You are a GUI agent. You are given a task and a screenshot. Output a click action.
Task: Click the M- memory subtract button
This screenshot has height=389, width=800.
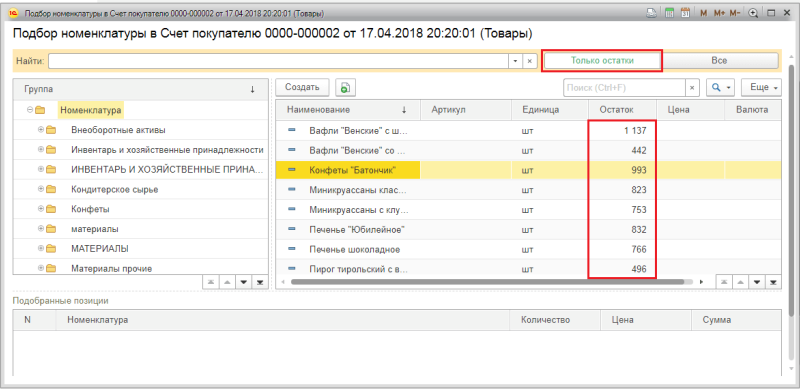pos(735,13)
